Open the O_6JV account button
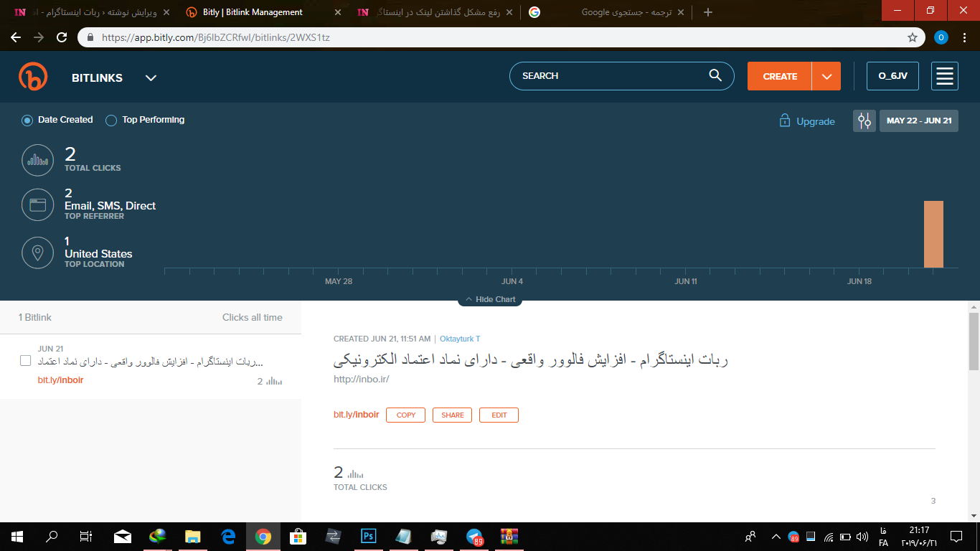This screenshot has height=551, width=980. click(x=892, y=76)
